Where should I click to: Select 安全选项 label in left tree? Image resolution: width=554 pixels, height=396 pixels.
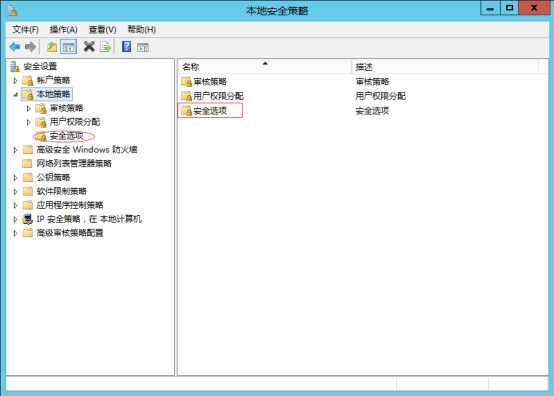click(x=66, y=136)
